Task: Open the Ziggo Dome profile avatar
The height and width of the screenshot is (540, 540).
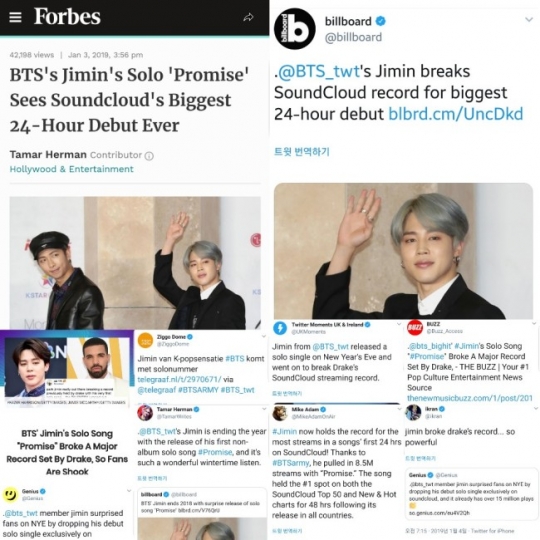Action: click(145, 340)
